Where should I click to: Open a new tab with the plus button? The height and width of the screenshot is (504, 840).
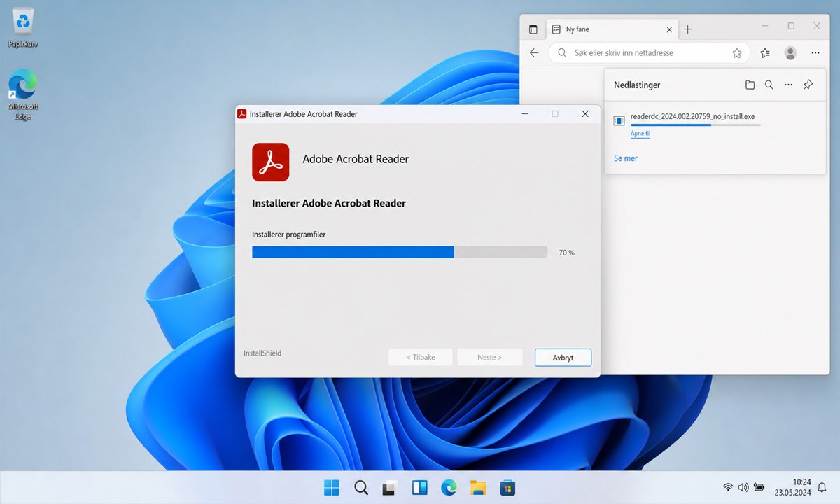pos(687,29)
